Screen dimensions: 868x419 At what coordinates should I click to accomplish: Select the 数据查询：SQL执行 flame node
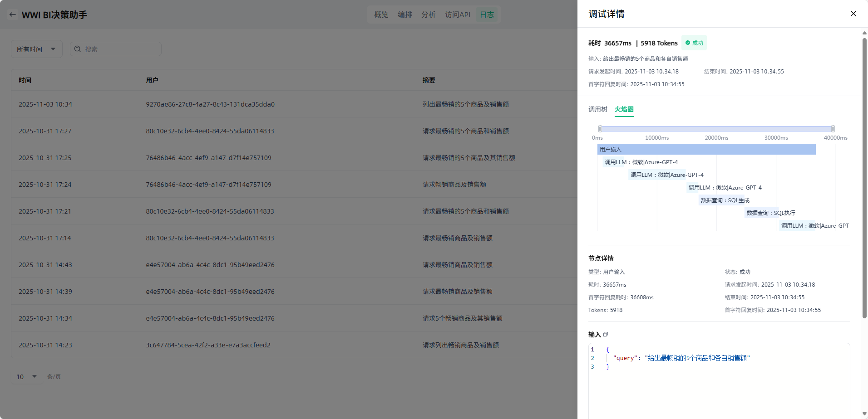[770, 213]
